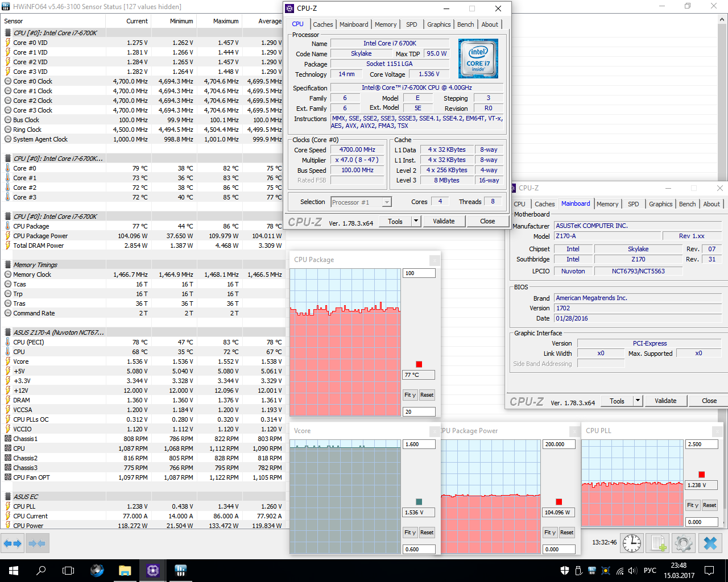Click the red color swatch on the CPU Package Power graph
The width and height of the screenshot is (728, 582).
tap(559, 502)
